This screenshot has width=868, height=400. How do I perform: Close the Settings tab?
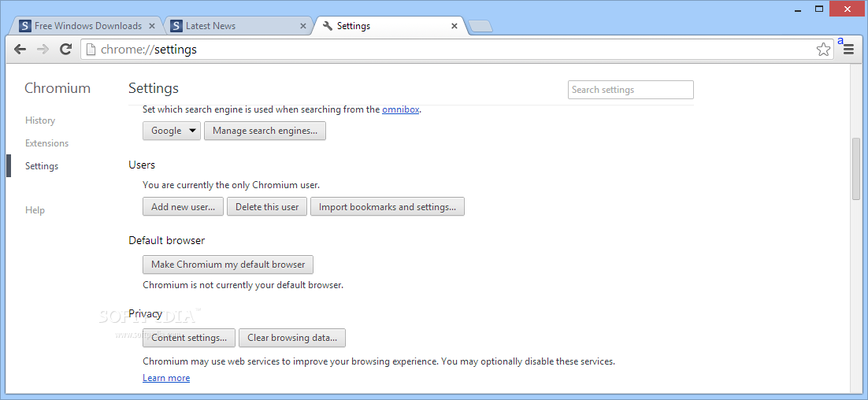(454, 26)
